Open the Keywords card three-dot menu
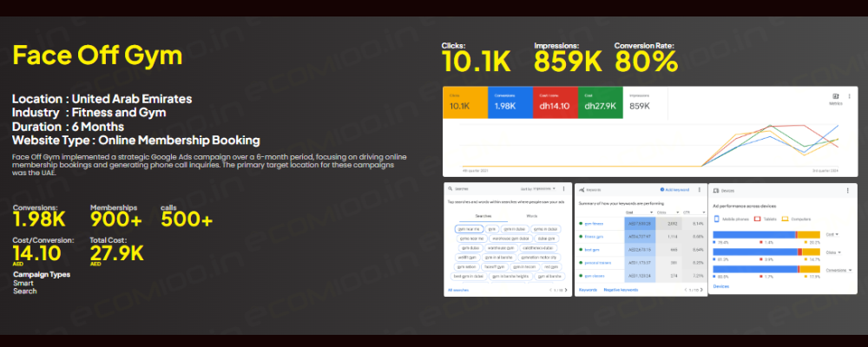The width and height of the screenshot is (868, 347). [x=700, y=187]
